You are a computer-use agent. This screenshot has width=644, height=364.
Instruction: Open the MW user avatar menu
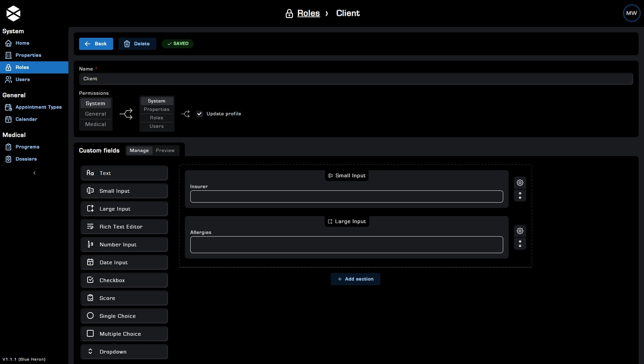point(632,13)
